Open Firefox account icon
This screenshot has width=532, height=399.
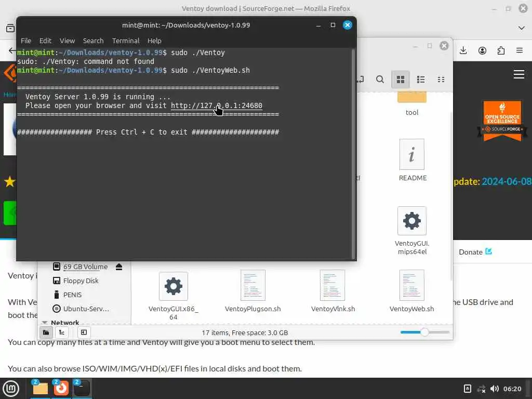482,50
